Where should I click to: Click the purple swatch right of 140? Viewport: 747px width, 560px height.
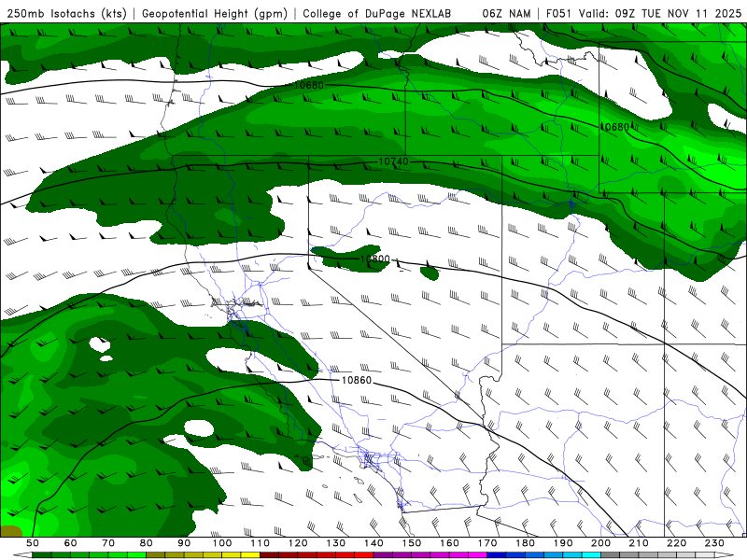pos(383,555)
